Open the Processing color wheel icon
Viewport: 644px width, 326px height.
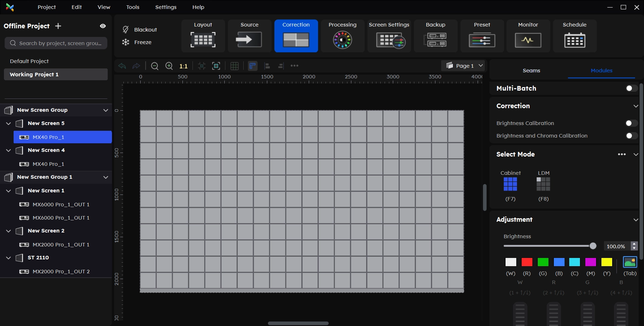[342, 40]
